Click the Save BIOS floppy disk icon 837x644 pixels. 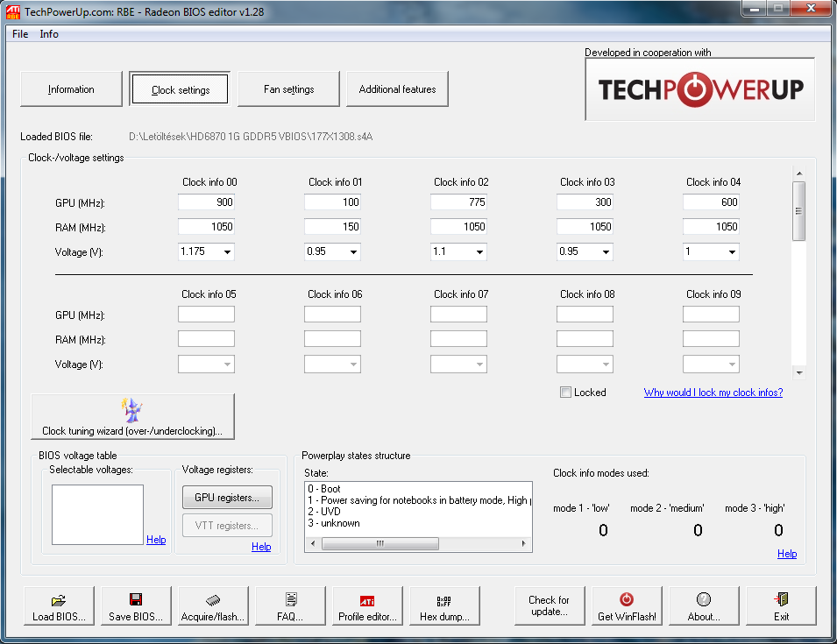tap(136, 599)
